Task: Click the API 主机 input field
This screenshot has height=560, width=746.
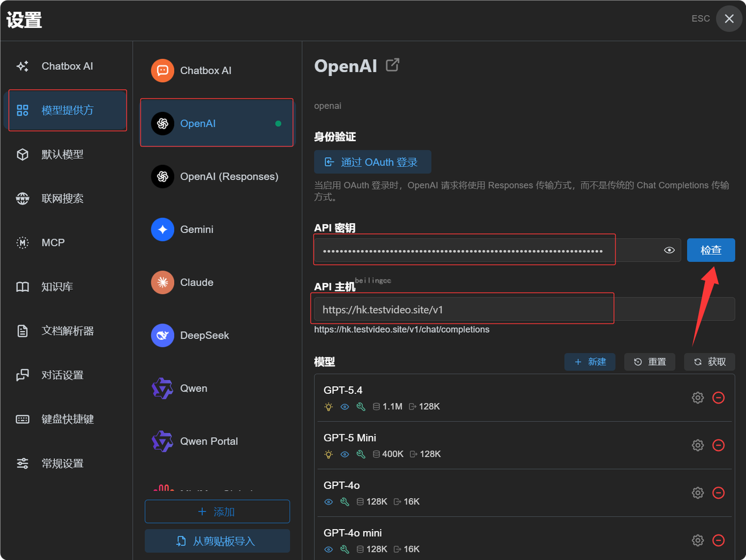Action: coord(525,309)
